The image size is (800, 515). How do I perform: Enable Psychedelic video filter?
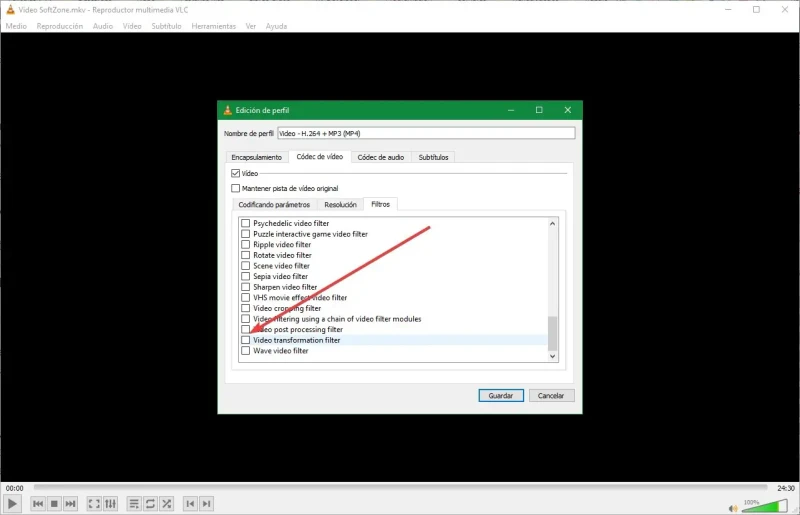click(245, 223)
